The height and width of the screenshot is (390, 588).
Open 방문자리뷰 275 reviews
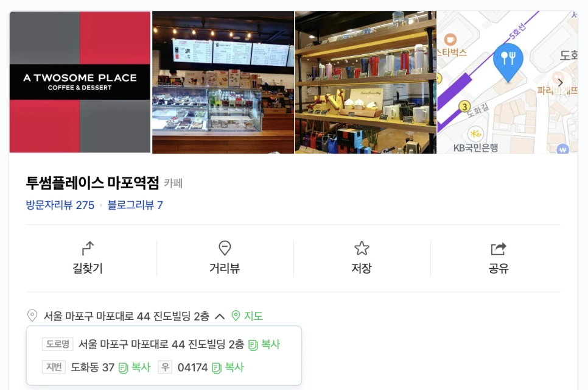pos(60,205)
